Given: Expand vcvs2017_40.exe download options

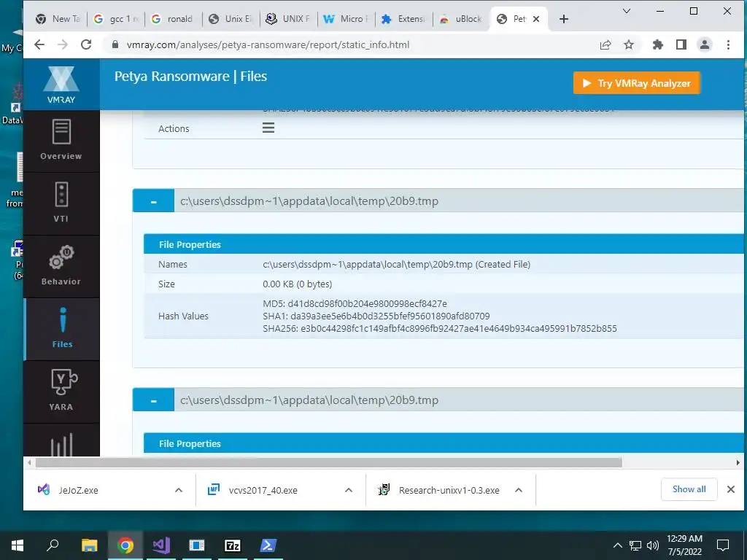Looking at the screenshot, I should click(349, 490).
